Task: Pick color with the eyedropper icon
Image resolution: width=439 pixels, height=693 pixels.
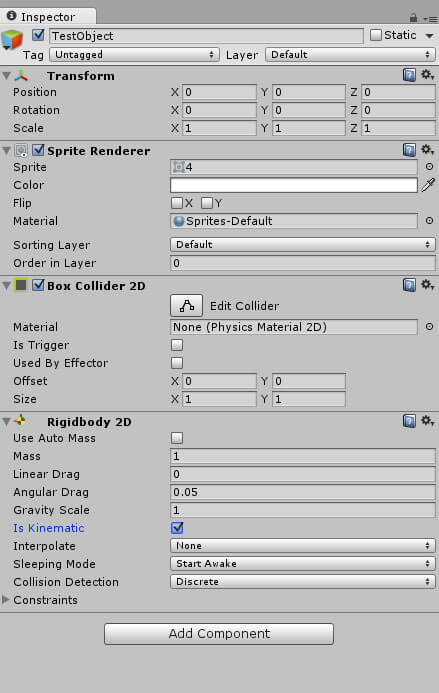Action: point(428,185)
